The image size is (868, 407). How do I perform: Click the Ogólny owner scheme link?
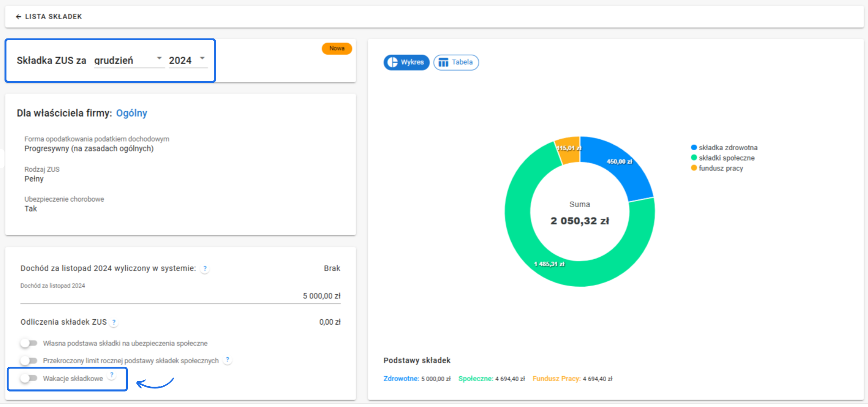(132, 113)
